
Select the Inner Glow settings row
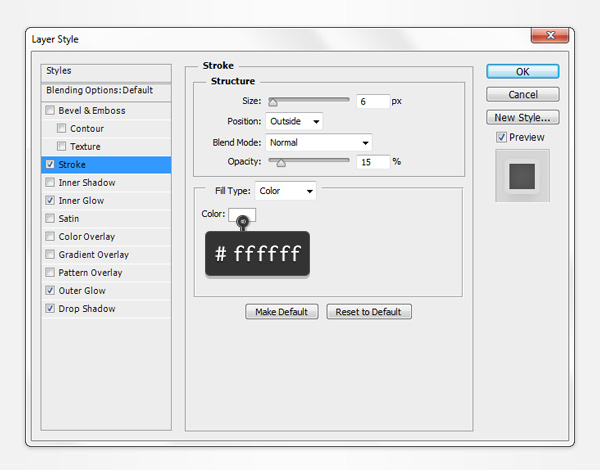pos(106,201)
